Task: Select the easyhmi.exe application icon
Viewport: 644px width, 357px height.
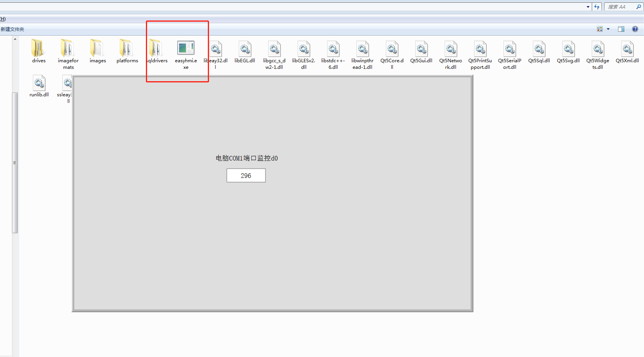Action: click(x=186, y=49)
